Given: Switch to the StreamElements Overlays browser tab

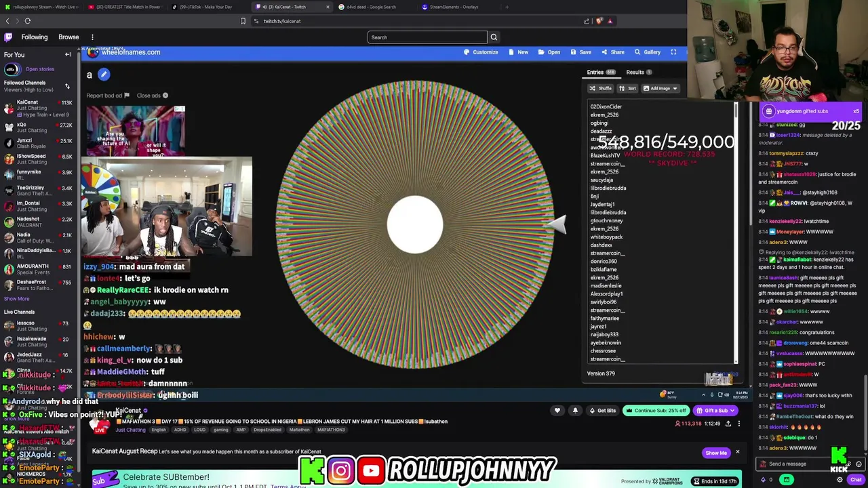Looking at the screenshot, I should 455,7.
